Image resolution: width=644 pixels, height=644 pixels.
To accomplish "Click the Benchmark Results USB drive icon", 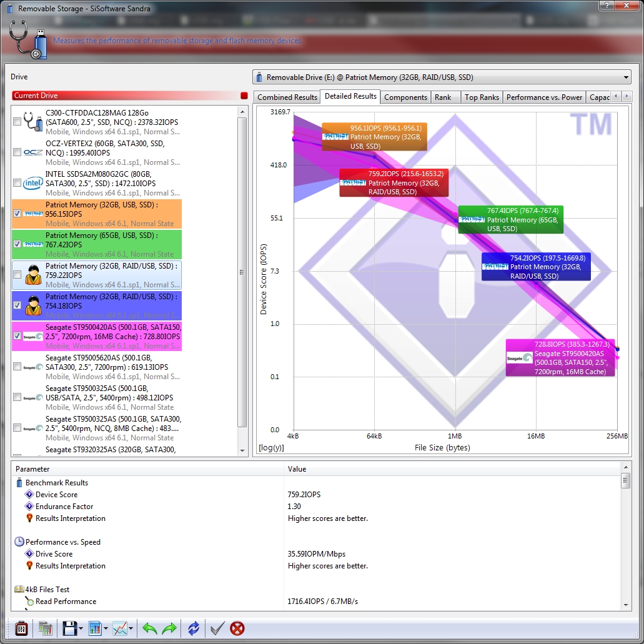I will (x=19, y=483).
